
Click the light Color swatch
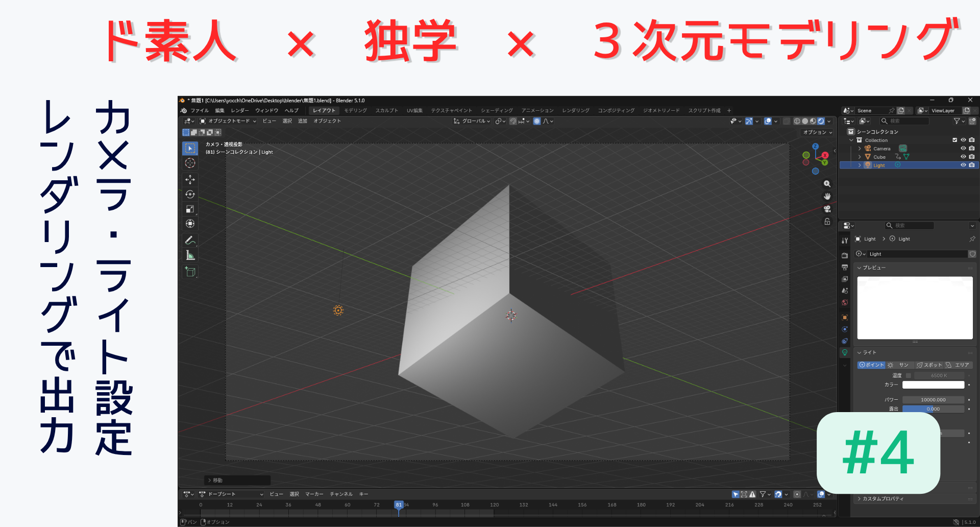[x=933, y=385]
